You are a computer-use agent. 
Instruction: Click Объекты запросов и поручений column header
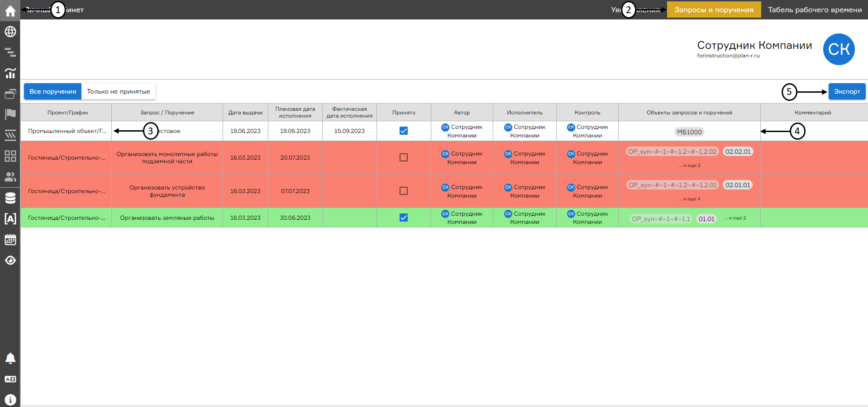(x=689, y=113)
